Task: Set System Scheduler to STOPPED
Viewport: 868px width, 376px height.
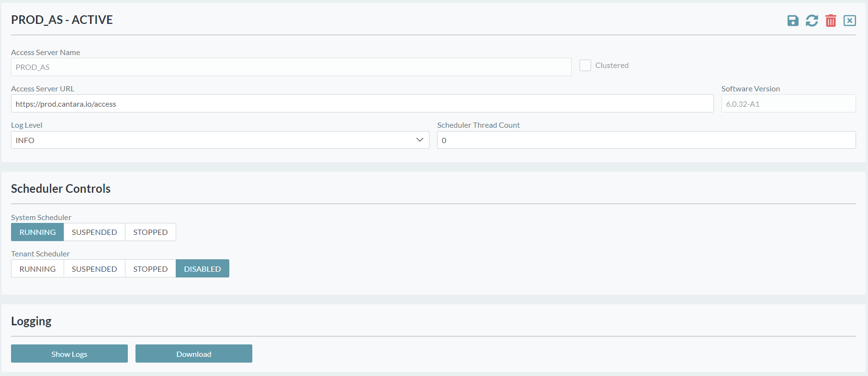Action: coord(150,232)
